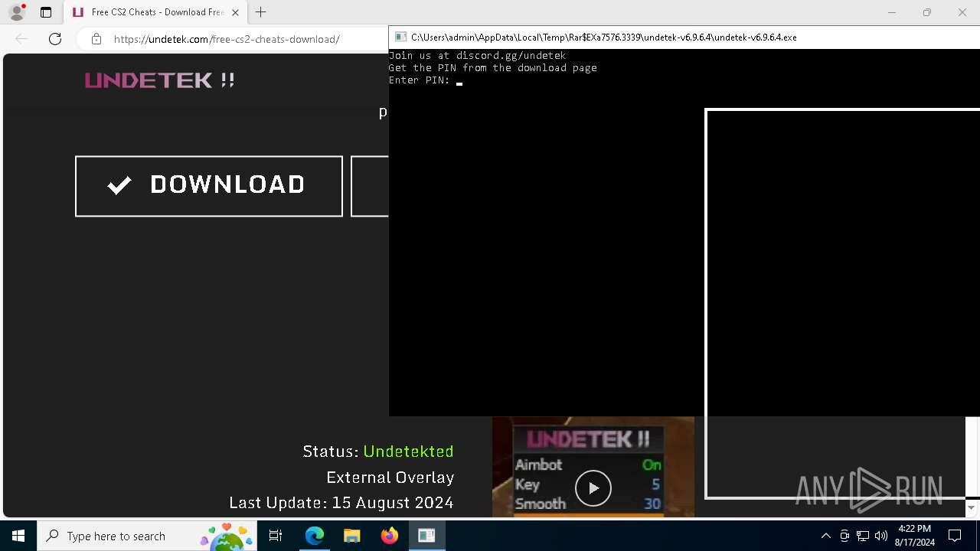Viewport: 980px width, 551px height.
Task: View site info via lock icon
Action: point(96,39)
